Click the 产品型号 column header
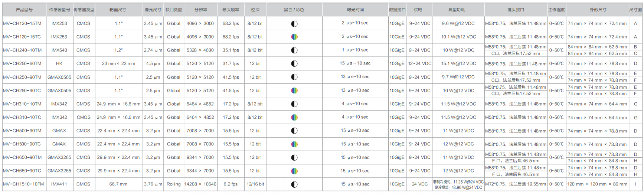 point(24,10)
